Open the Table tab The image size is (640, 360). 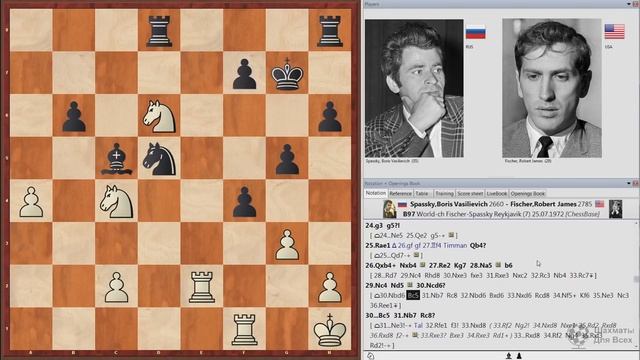422,193
